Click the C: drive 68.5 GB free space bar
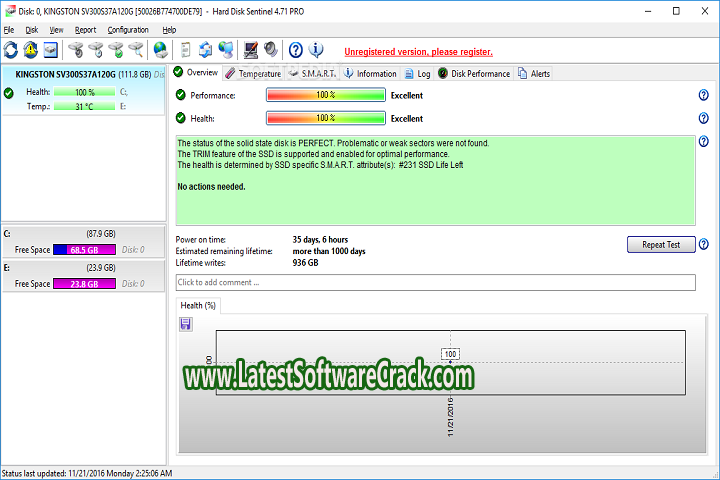Image resolution: width=720 pixels, height=480 pixels. [x=84, y=250]
